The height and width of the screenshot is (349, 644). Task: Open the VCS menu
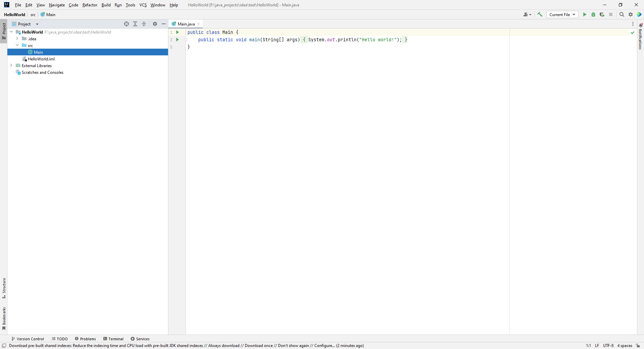[x=143, y=5]
